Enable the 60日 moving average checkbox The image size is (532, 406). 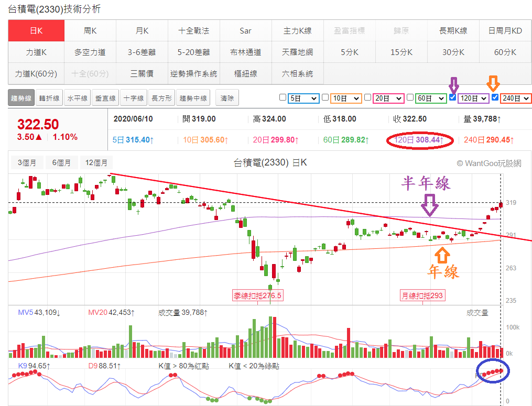(410, 97)
